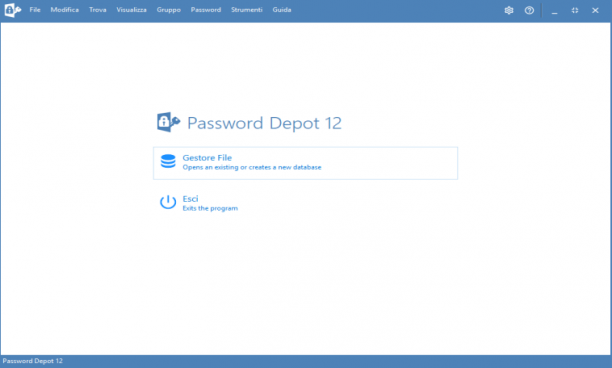This screenshot has height=368, width=612.
Task: Click 'Opens an existing or creates a new database' text
Action: (252, 167)
